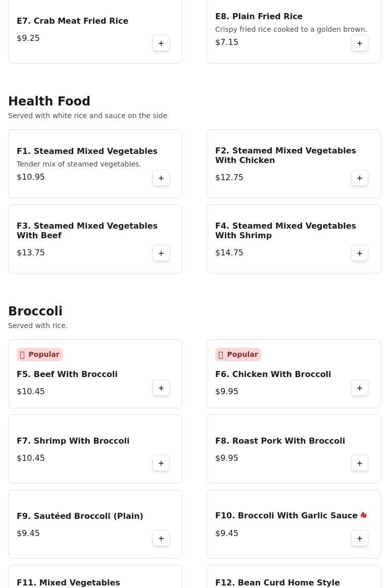Viewport: 389px width, 588px height.
Task: Open F11 Mixed Vegetables item
Action: 68,582
